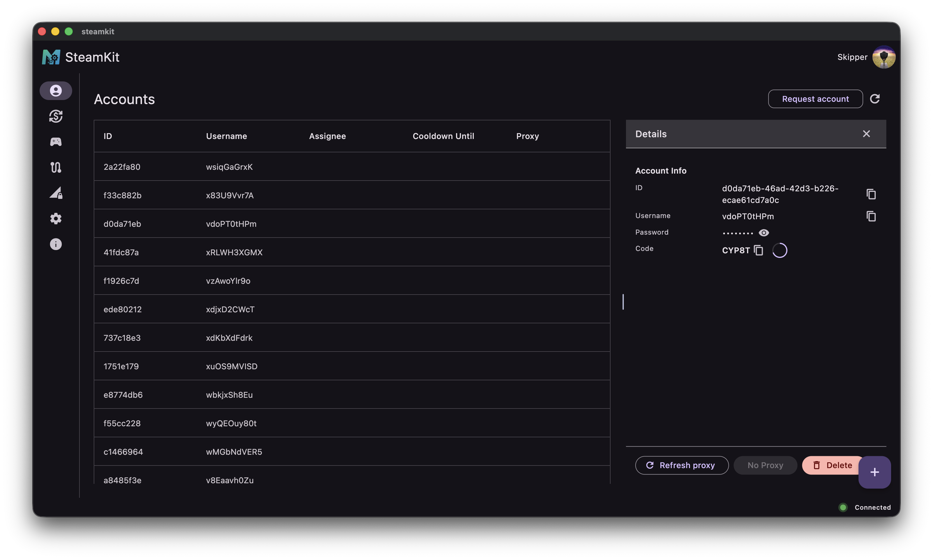Open the proxy routes sidebar icon

56,167
